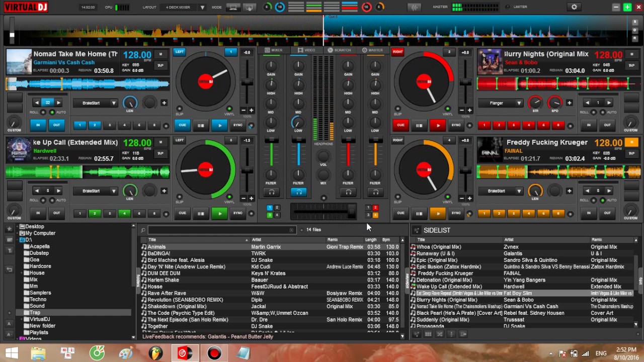Viewport: 644px width, 362px height.
Task: Switch to VIDEO tab
Action: tap(306, 50)
